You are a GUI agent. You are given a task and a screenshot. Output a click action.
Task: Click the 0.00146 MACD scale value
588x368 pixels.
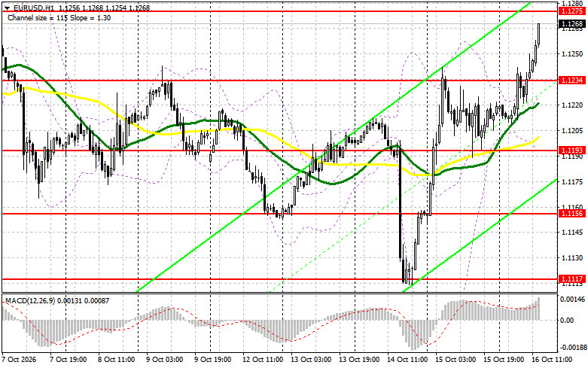tap(572, 300)
